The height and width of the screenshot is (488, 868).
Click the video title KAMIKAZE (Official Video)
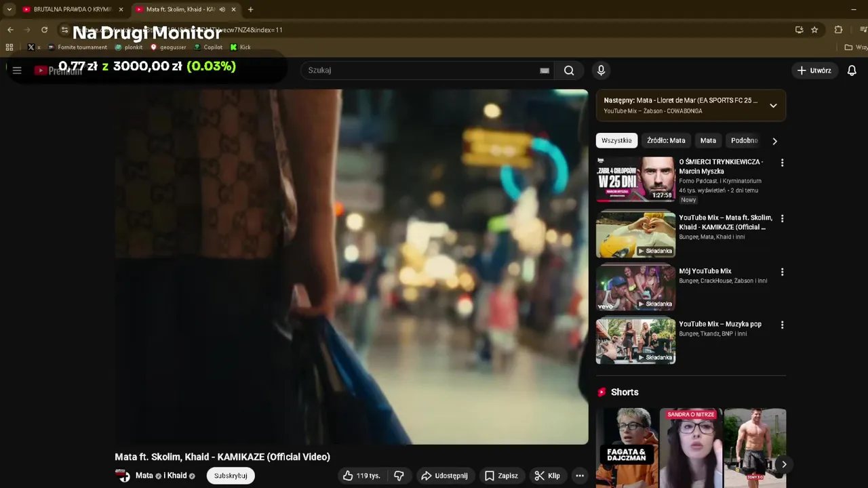pyautogui.click(x=222, y=457)
